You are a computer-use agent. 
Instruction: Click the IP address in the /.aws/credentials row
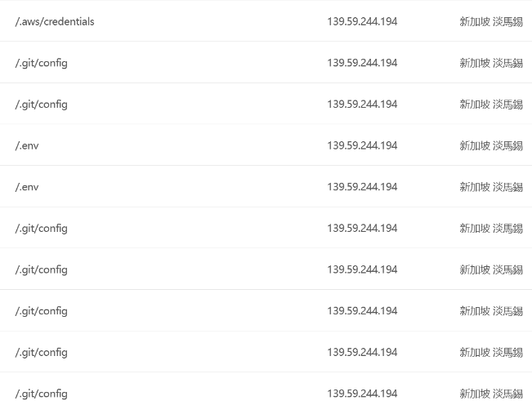pos(362,22)
